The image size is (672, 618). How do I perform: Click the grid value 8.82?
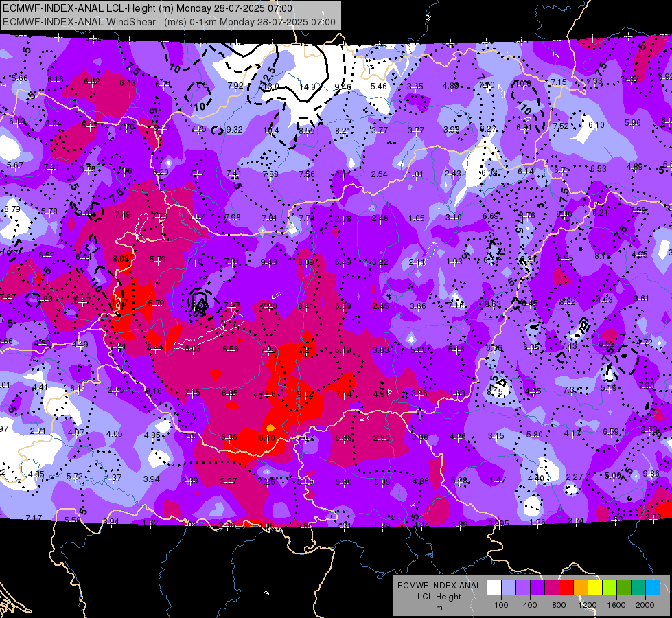[568, 302]
